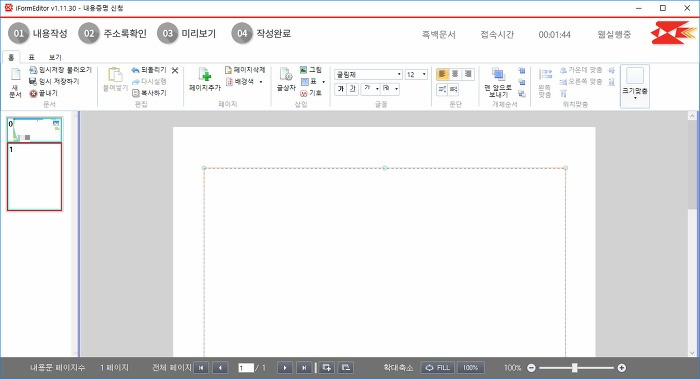Click the zoom slider handle
The height and width of the screenshot is (379, 700).
click(575, 367)
